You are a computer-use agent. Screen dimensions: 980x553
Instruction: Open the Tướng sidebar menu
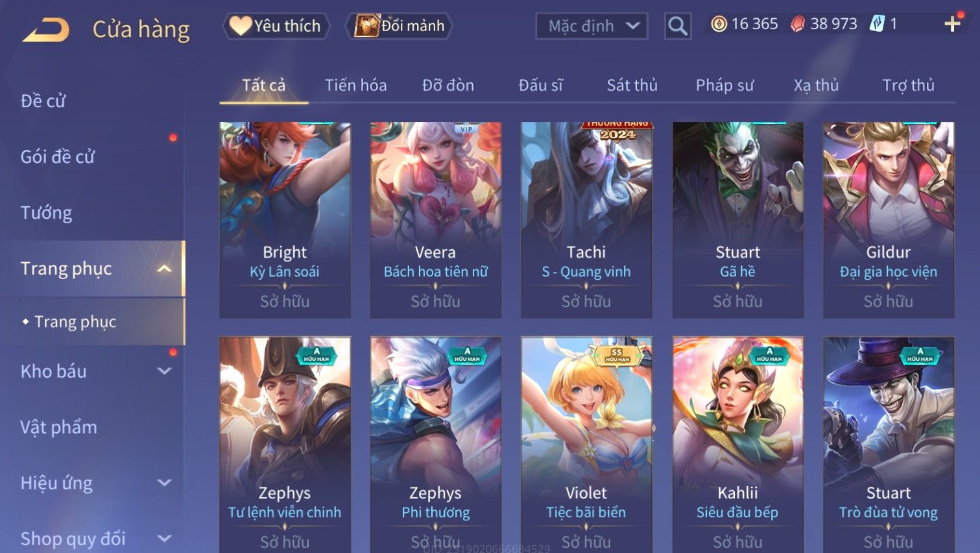46,213
